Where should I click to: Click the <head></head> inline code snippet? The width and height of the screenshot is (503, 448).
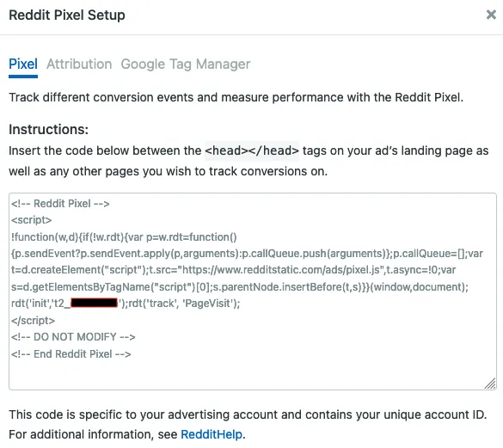coord(252,150)
